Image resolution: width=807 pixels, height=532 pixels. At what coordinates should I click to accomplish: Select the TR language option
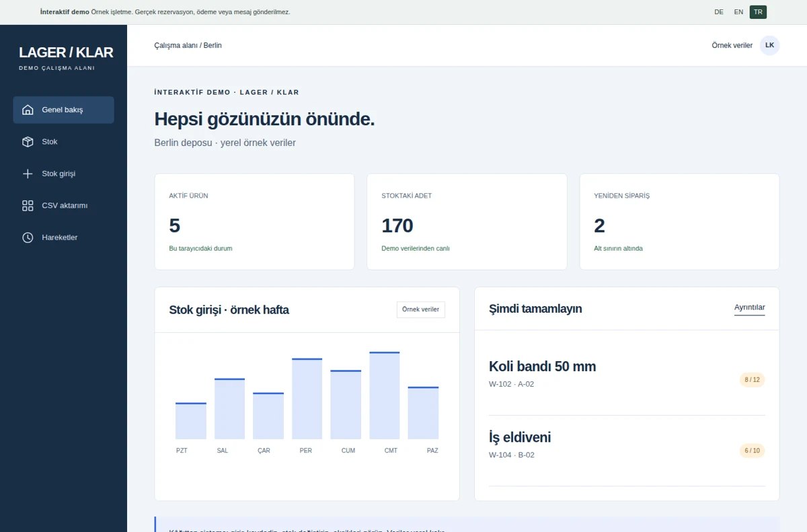pyautogui.click(x=758, y=12)
